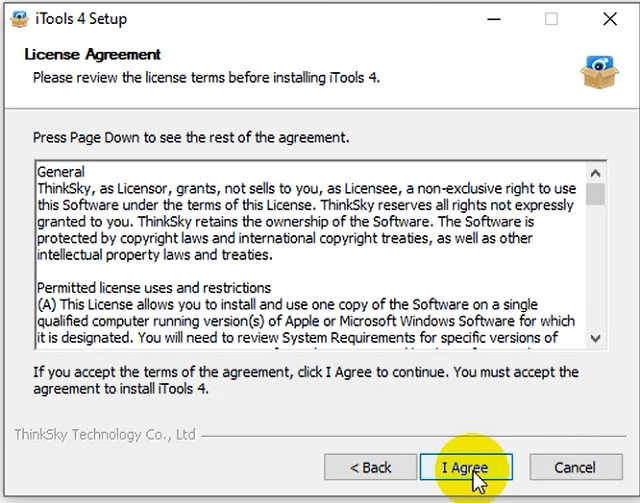This screenshot has width=640, height=503.
Task: Click the empty scrollbar track below thumb
Action: (596, 267)
